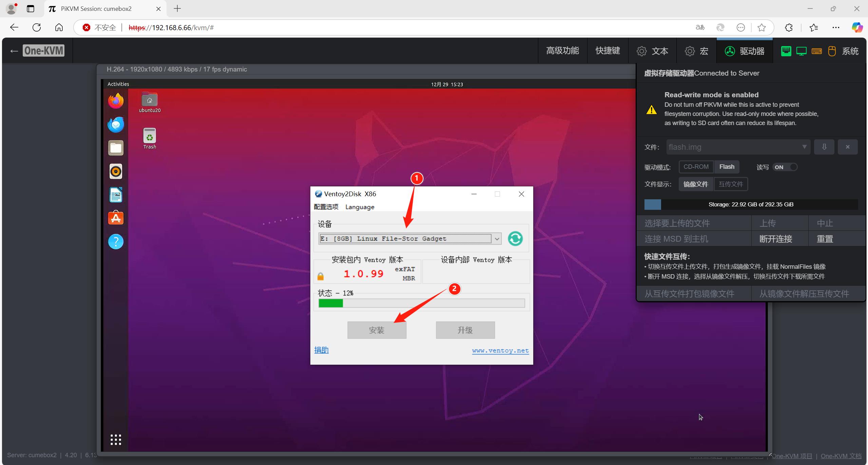The height and width of the screenshot is (465, 868).
Task: Switch file display to 互传文件
Action: point(731,184)
